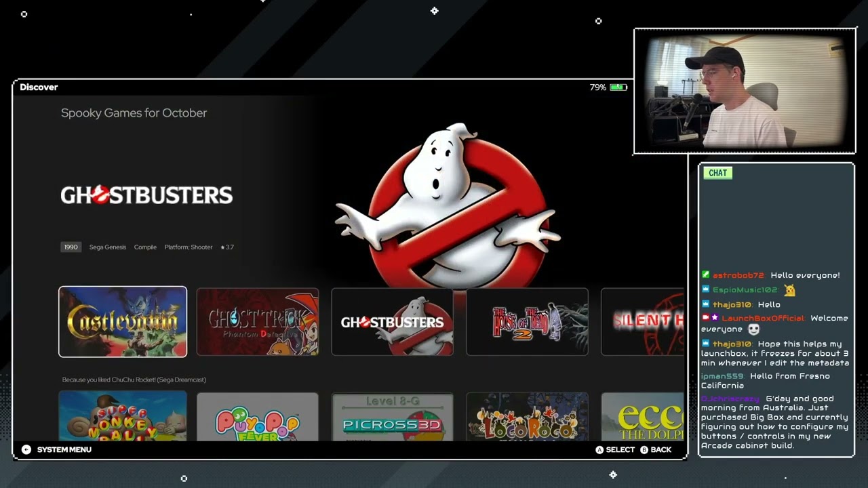Click the Discover header title

[x=39, y=87]
